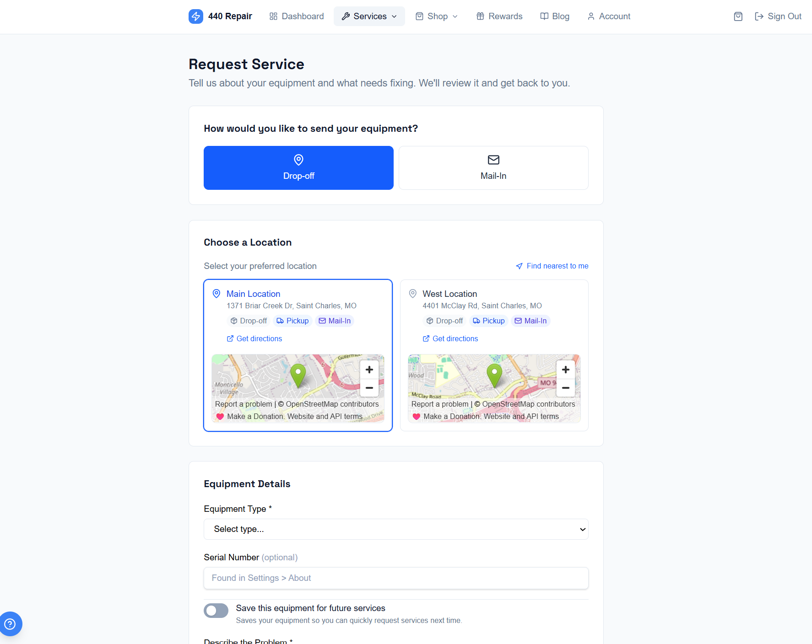Click the 440 Repair lightning logo
812x644 pixels.
196,16
